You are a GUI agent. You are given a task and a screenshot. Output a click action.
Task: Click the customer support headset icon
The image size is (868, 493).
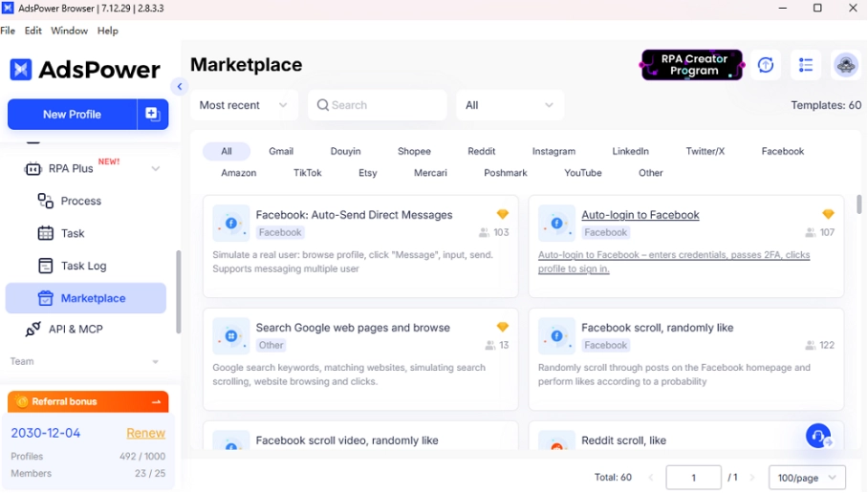pyautogui.click(x=818, y=436)
